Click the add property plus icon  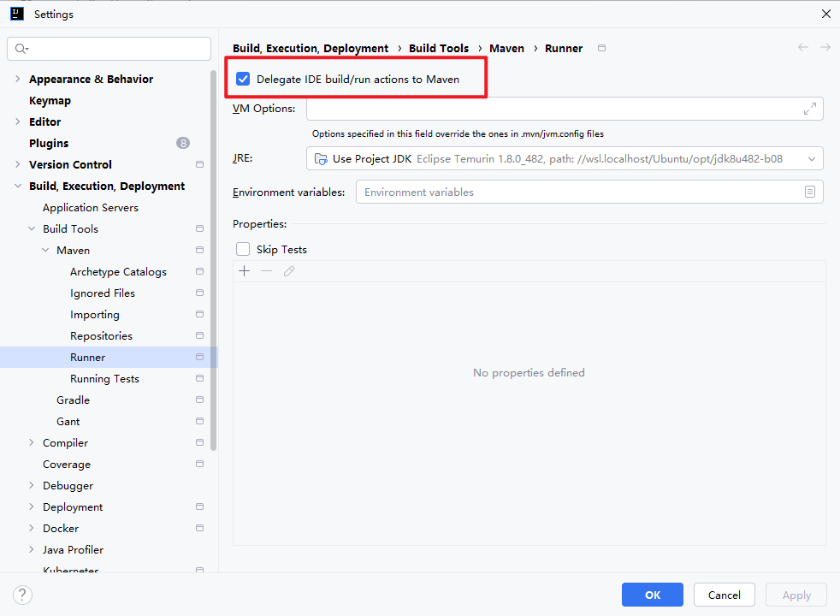tap(245, 271)
